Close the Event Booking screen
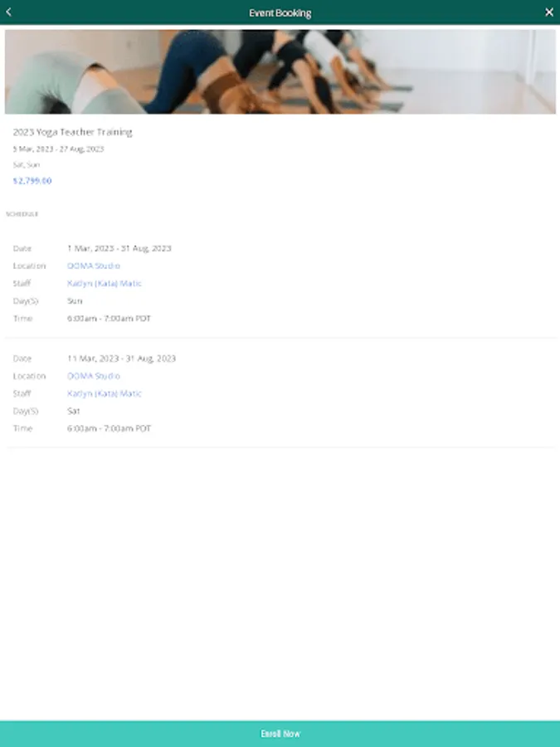Image resolution: width=560 pixels, height=747 pixels. (x=549, y=12)
